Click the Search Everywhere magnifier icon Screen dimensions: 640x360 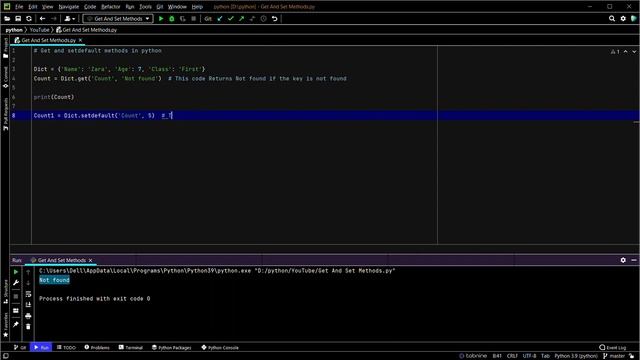612,19
